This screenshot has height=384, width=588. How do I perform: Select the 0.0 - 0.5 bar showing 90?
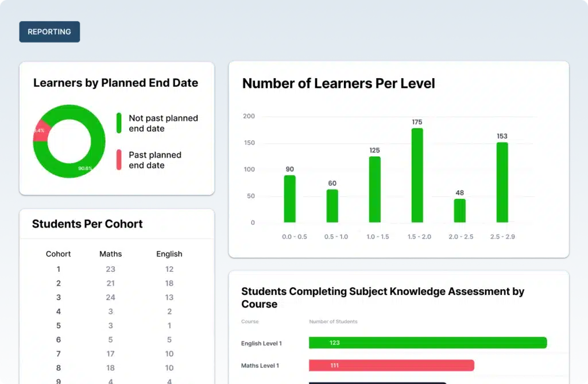pyautogui.click(x=289, y=199)
